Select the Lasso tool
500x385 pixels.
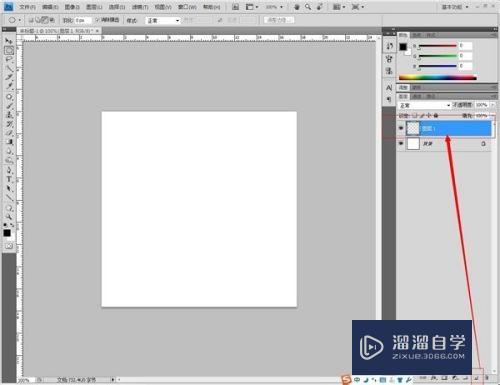pos(9,59)
